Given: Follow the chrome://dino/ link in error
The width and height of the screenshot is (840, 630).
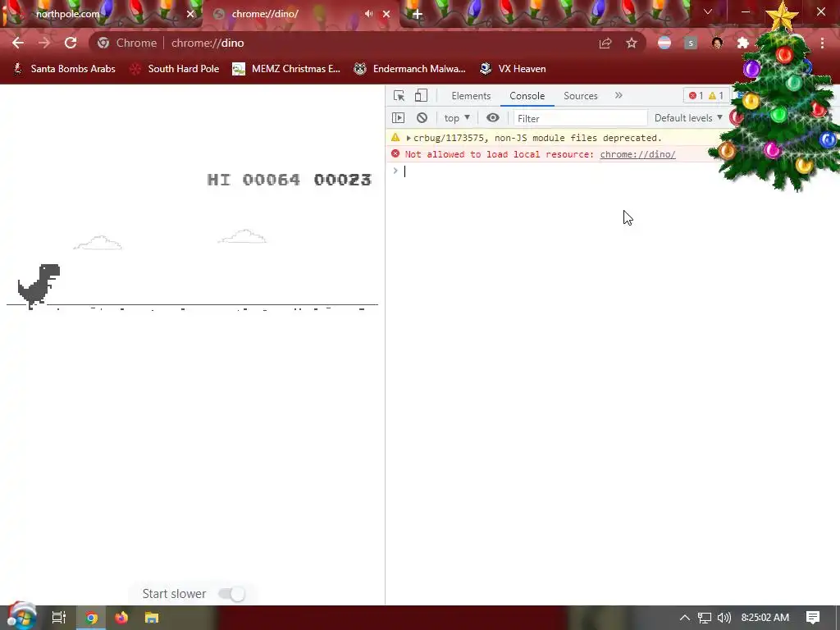Looking at the screenshot, I should click(x=637, y=154).
